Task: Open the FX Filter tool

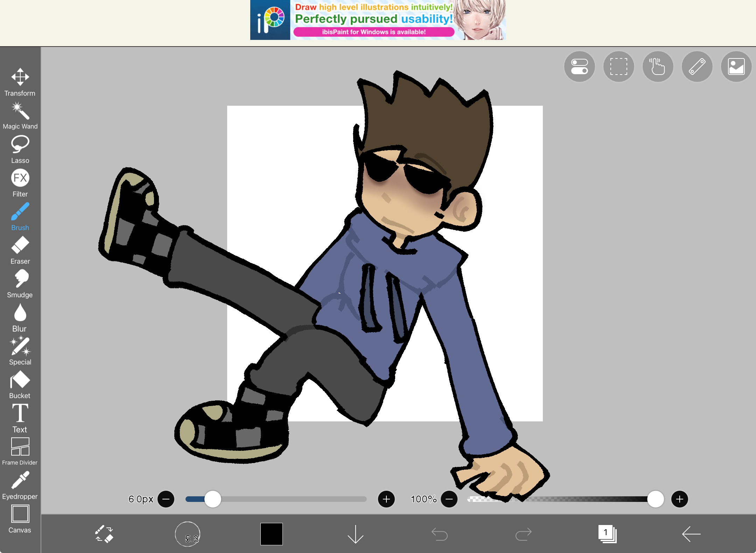Action: click(20, 178)
